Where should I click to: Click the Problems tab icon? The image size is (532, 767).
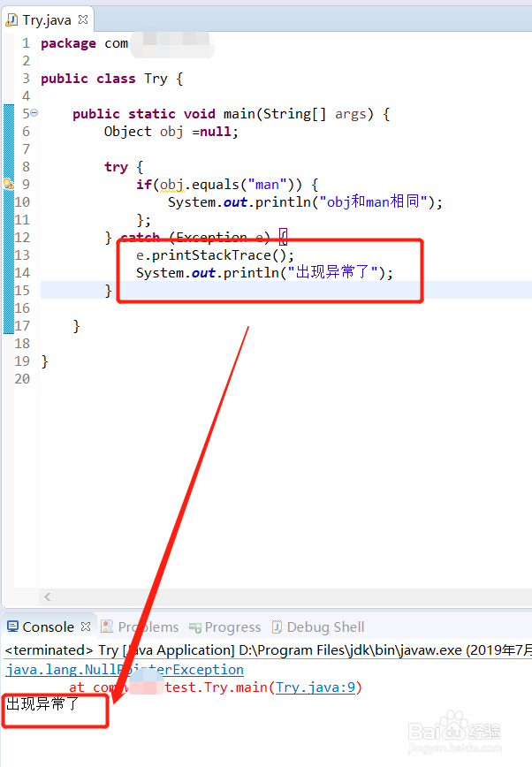[x=107, y=627]
